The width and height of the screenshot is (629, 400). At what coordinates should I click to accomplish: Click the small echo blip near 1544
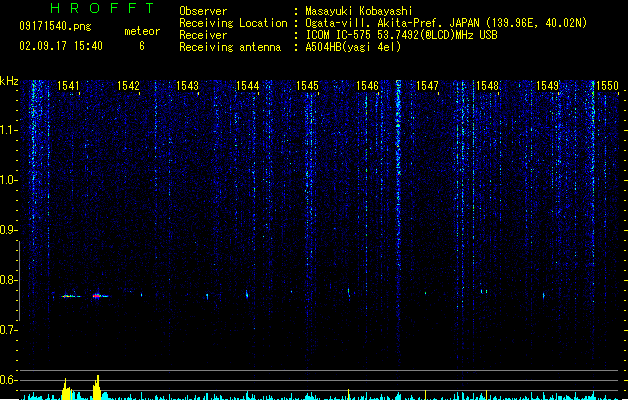point(247,294)
